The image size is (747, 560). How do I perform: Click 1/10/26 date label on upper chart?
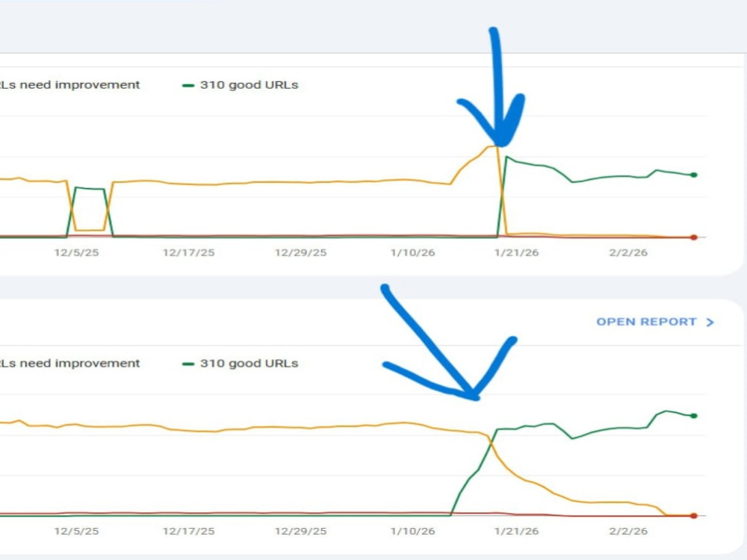click(x=412, y=253)
